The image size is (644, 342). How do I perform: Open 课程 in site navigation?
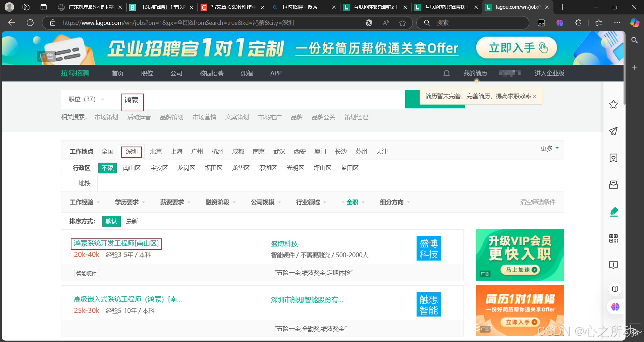247,73
